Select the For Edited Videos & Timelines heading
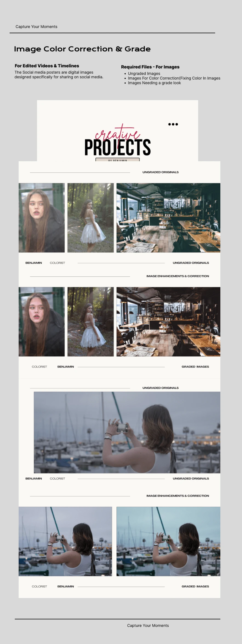This screenshot has width=242, height=644. click(47, 66)
